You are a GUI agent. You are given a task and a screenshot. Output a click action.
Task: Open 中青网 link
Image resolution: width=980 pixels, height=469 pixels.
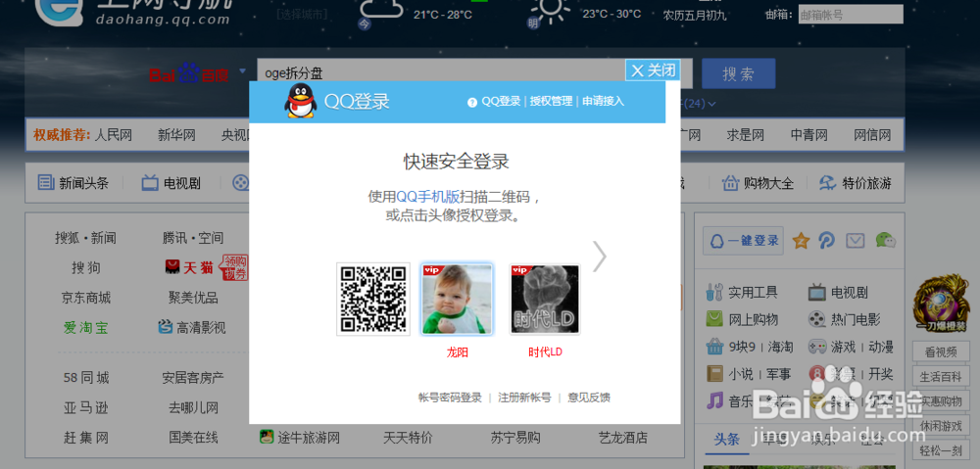point(808,135)
